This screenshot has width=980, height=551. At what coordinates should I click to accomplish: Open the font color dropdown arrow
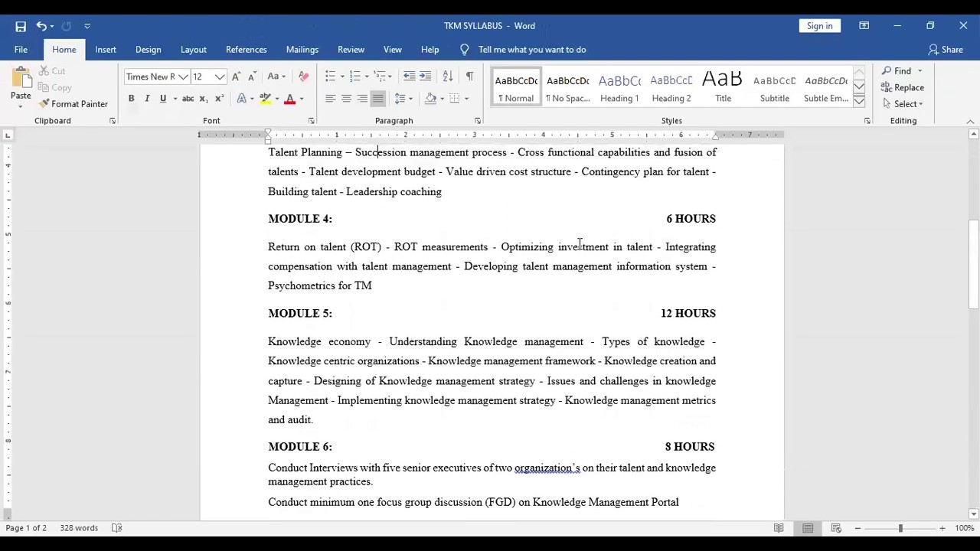[302, 99]
